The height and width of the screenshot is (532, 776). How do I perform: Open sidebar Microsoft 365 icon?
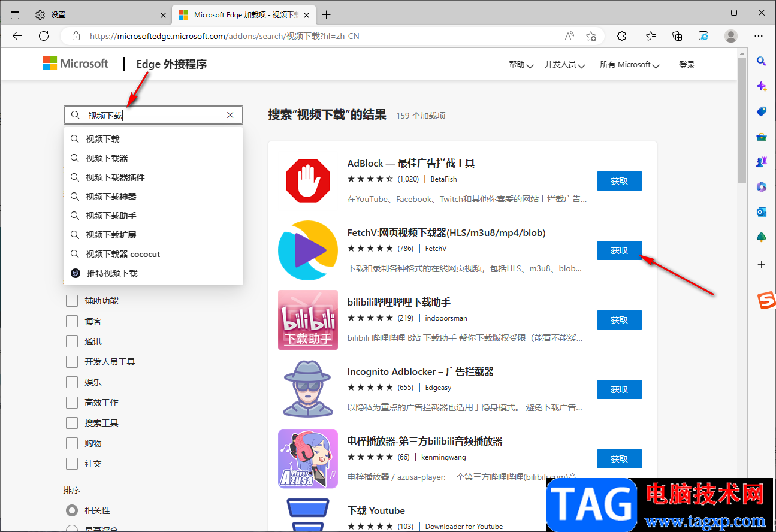tap(762, 187)
